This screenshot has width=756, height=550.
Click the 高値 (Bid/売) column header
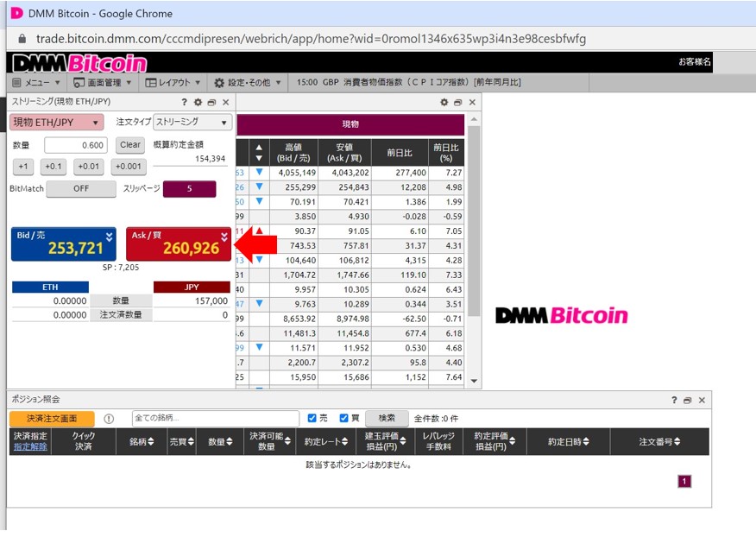pyautogui.click(x=293, y=153)
